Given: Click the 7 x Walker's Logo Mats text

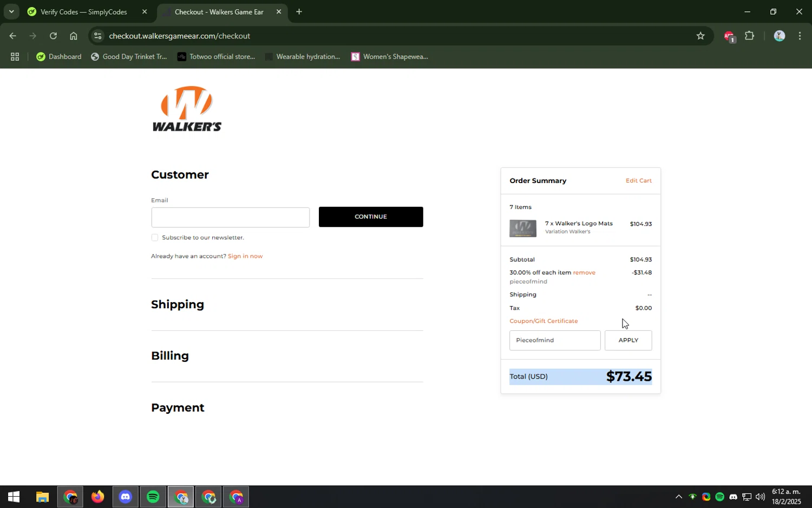Looking at the screenshot, I should coord(579,224).
